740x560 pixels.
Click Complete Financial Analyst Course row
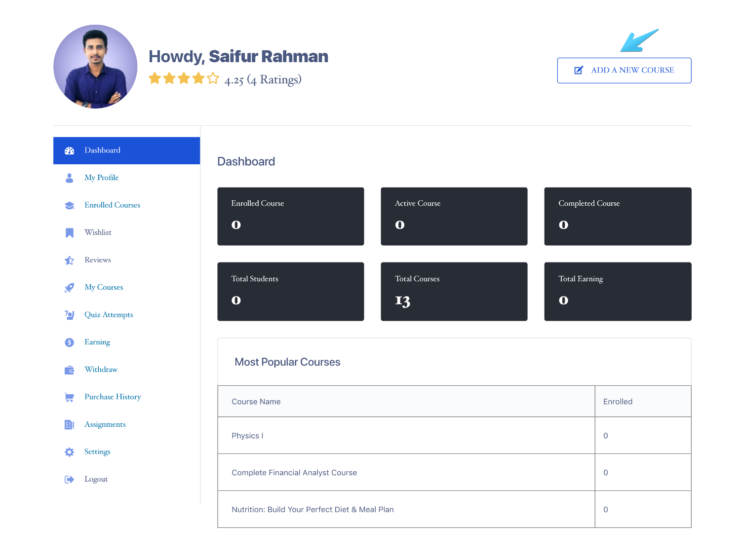454,473
